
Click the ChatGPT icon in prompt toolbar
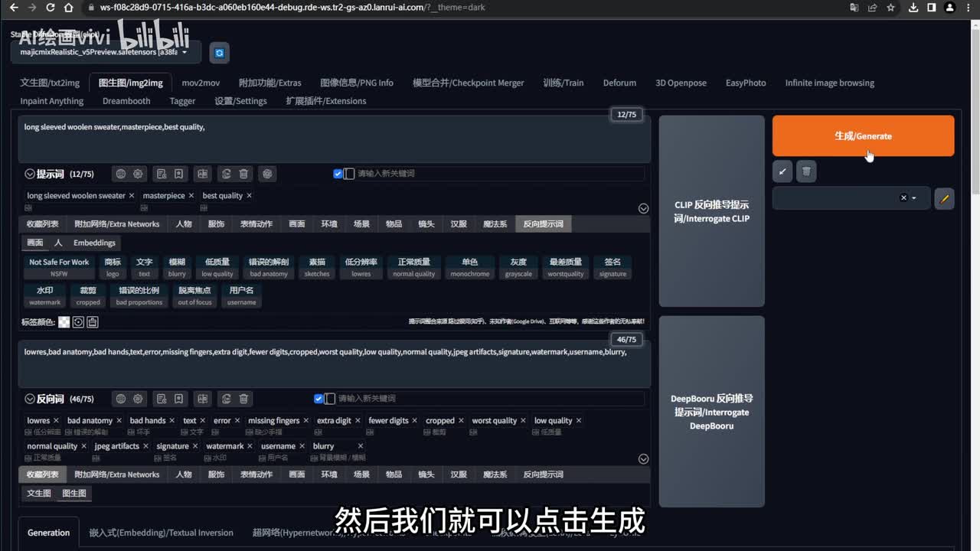[x=266, y=174]
